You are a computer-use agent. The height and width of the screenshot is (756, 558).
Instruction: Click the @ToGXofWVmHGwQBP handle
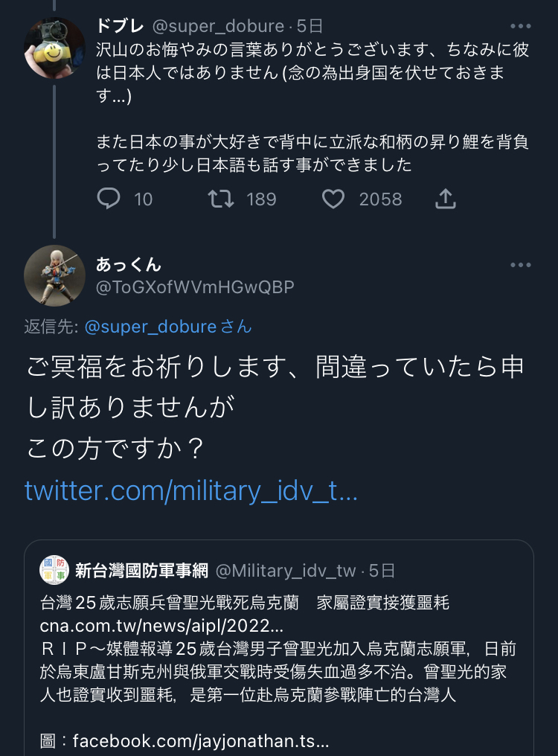[x=195, y=286]
